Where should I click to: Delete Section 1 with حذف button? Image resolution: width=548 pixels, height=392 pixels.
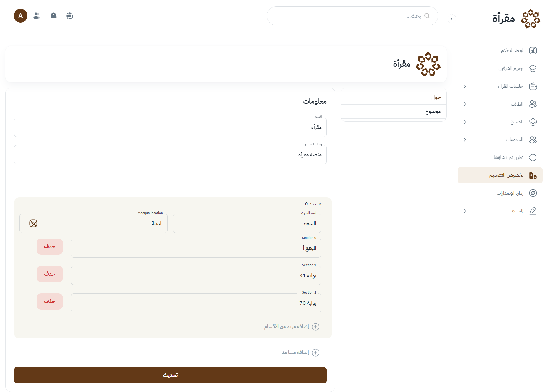pos(50,274)
